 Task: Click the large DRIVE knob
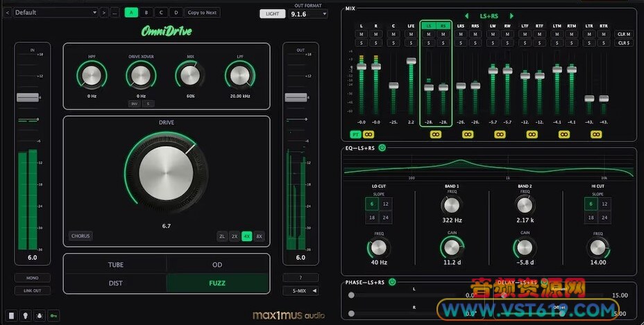[x=166, y=173]
